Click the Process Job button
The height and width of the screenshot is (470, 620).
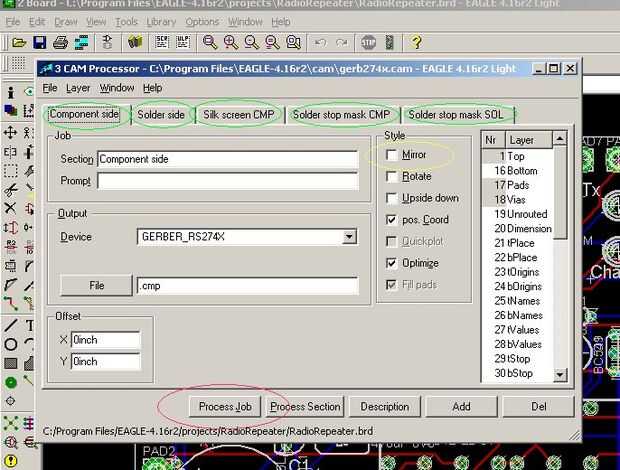[x=225, y=407]
